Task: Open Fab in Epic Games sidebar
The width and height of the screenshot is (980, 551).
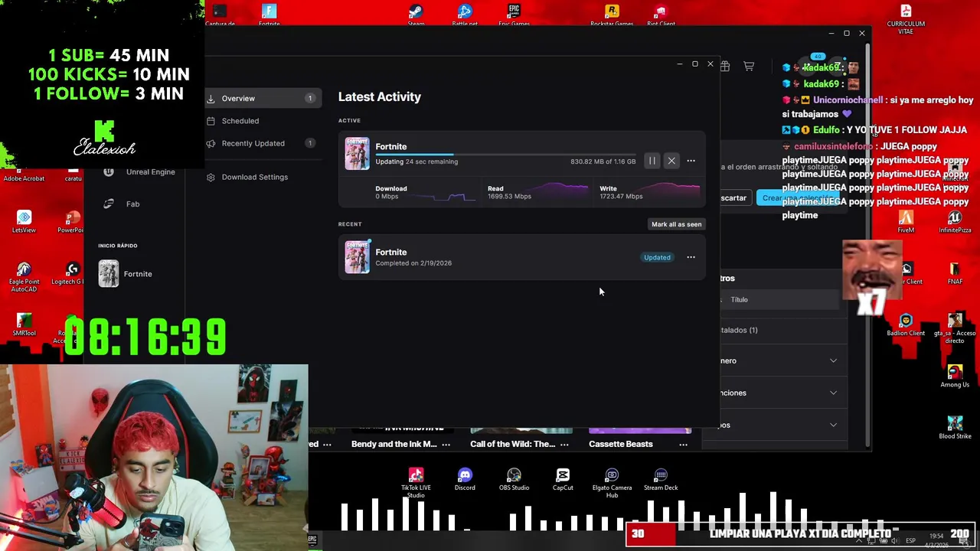Action: (x=122, y=204)
